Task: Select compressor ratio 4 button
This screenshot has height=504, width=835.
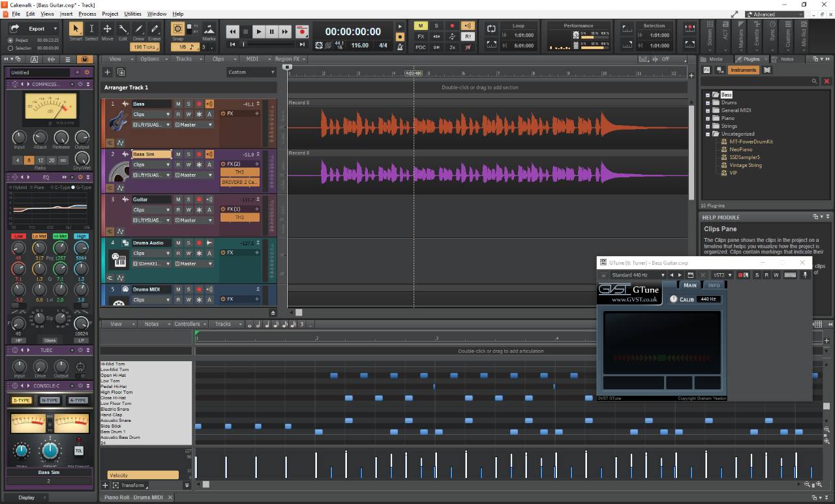Action: (x=18, y=160)
